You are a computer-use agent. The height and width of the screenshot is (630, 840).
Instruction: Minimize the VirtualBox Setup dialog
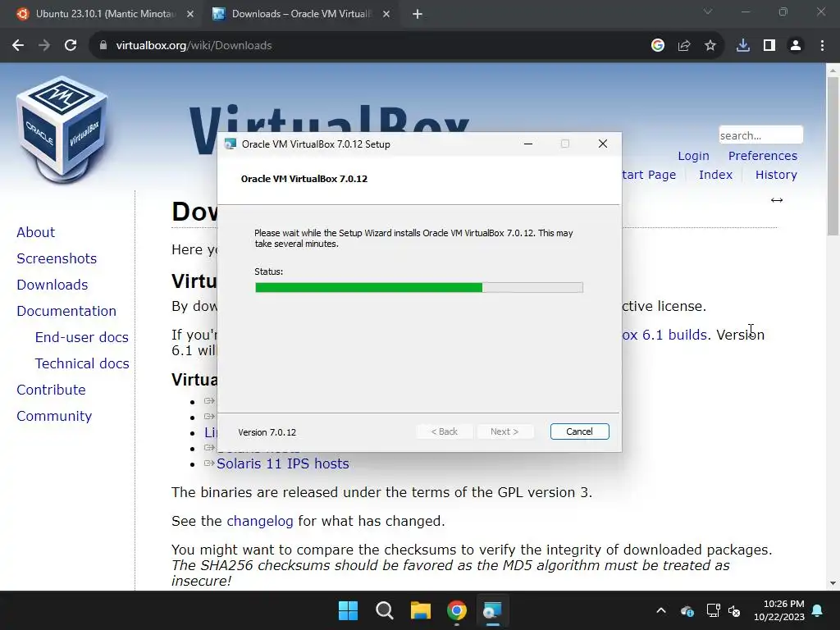(528, 144)
